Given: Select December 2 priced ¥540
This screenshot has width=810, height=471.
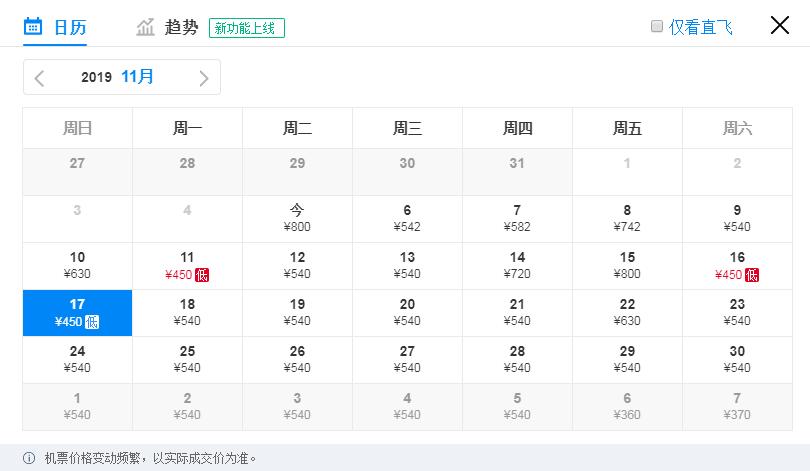Looking at the screenshot, I should tap(187, 407).
